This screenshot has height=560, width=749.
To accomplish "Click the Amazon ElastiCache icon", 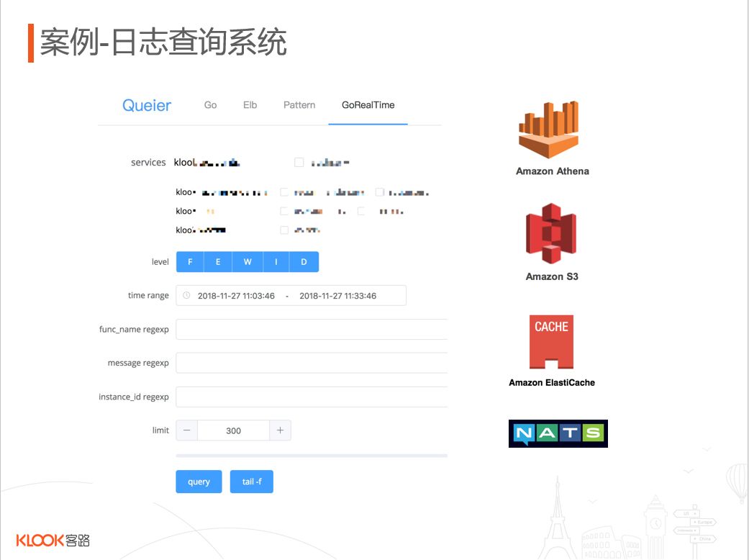I will click(x=551, y=342).
